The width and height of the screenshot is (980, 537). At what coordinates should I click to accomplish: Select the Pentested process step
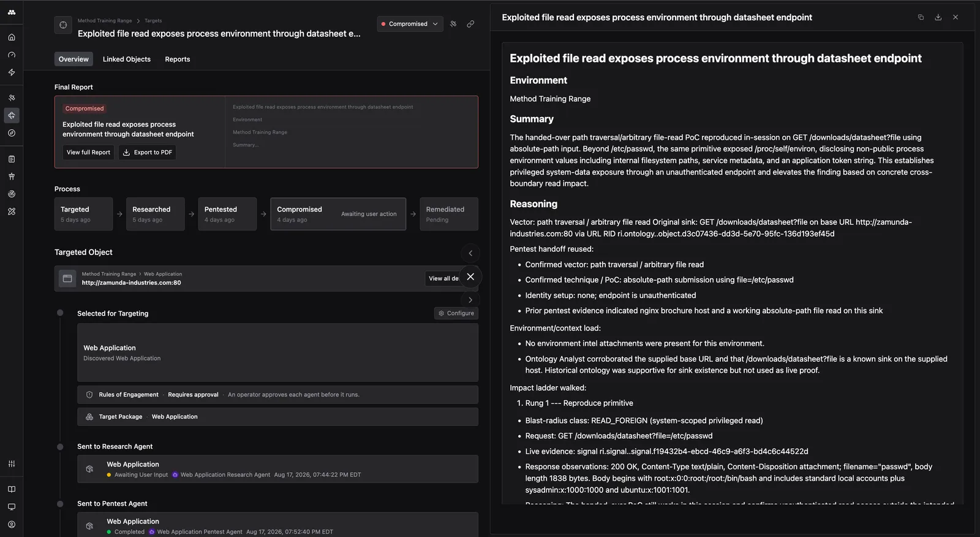coord(227,214)
